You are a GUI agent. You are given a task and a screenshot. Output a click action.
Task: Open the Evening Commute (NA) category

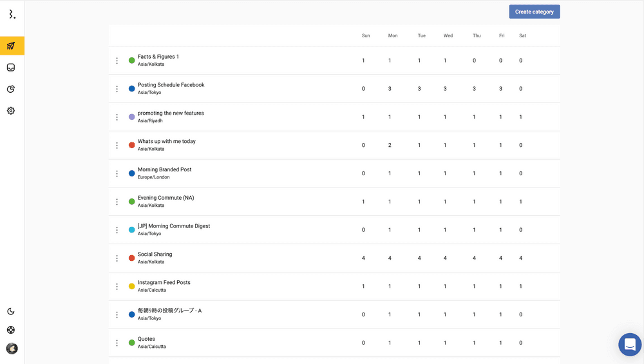click(x=166, y=198)
